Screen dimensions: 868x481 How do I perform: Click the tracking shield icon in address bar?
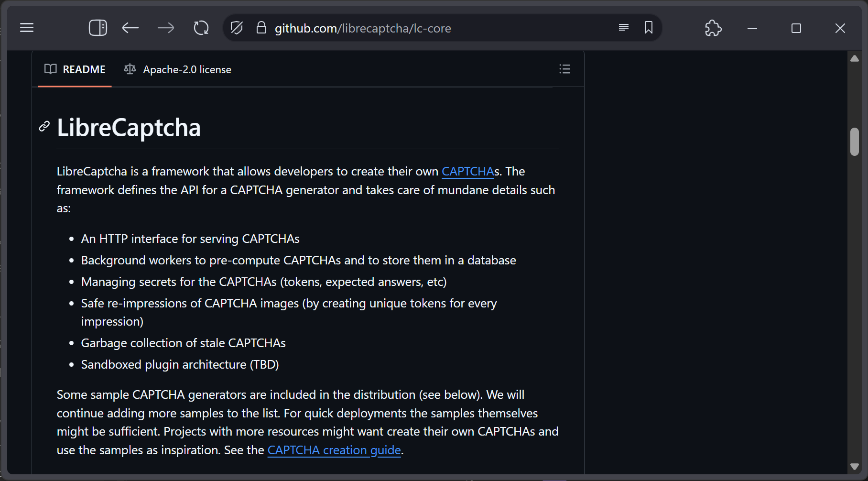(237, 28)
